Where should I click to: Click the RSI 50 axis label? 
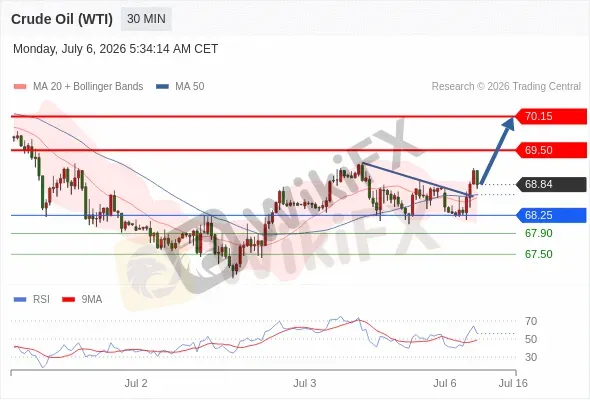531,339
